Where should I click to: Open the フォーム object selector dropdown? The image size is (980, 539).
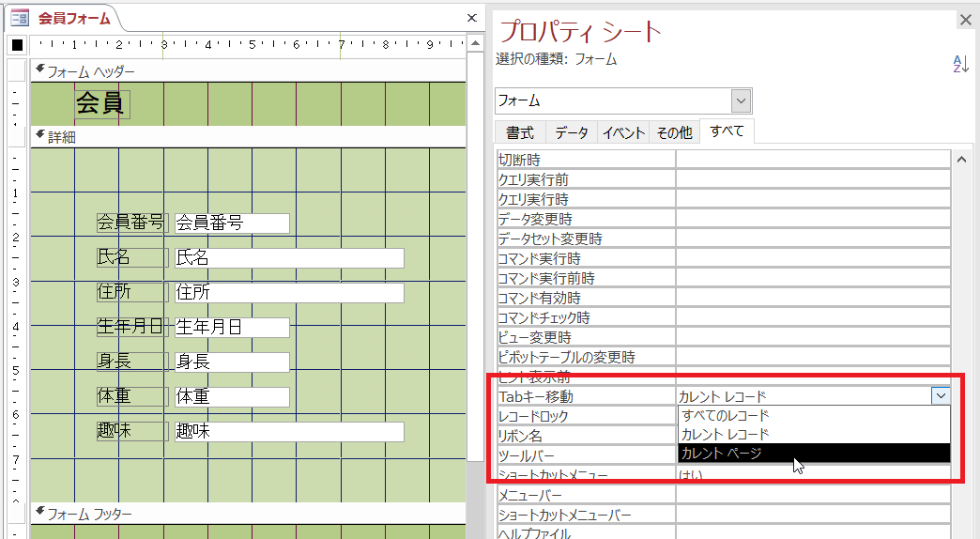coord(741,100)
